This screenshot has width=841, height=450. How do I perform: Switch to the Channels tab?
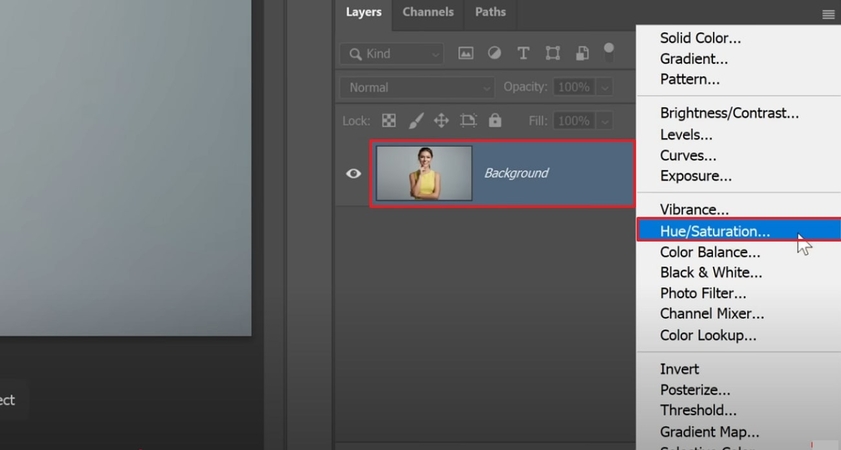(x=428, y=12)
